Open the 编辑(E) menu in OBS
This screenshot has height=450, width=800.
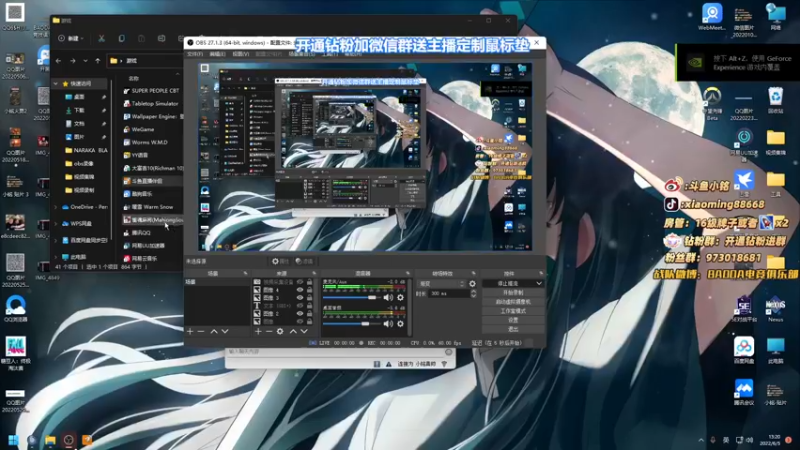(x=217, y=54)
